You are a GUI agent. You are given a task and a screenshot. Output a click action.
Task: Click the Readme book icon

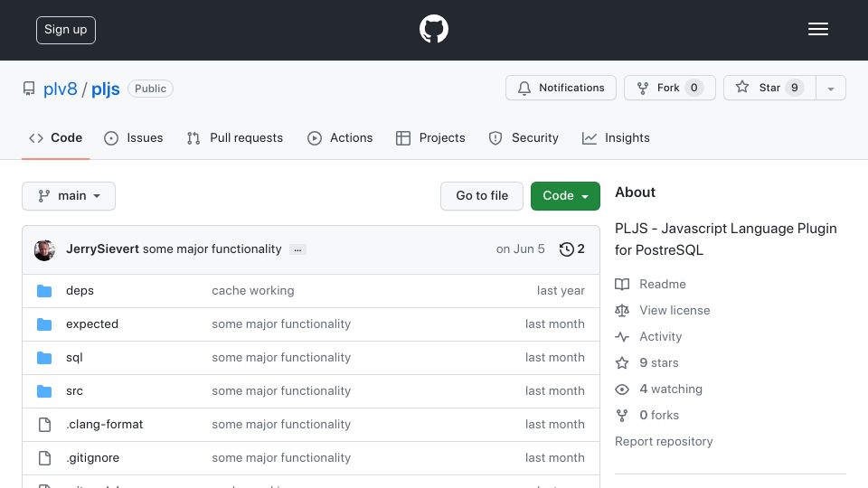[622, 285]
